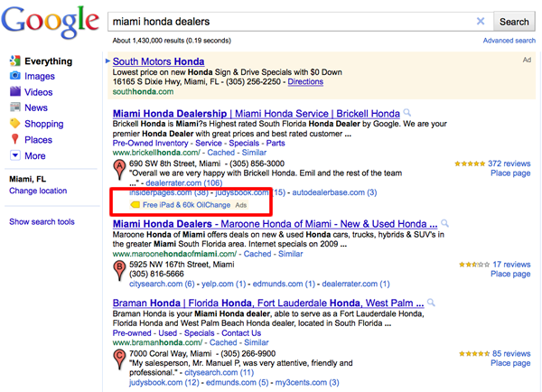The width and height of the screenshot is (542, 392).
Task: Click map marker A for Brickell Honda
Action: tap(119, 170)
